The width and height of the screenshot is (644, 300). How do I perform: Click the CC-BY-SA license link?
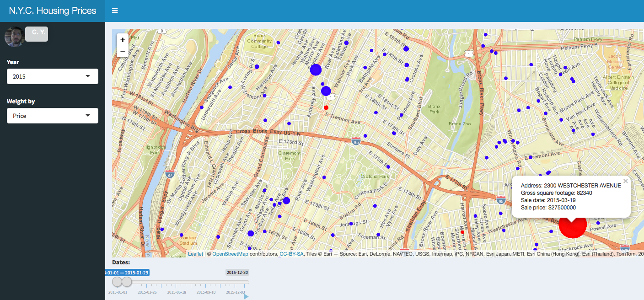point(292,254)
